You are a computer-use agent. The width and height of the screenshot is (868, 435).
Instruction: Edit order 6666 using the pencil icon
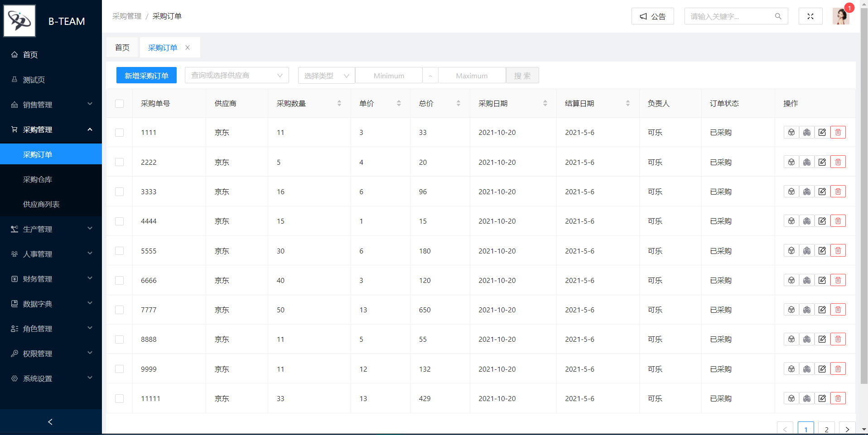pos(822,280)
